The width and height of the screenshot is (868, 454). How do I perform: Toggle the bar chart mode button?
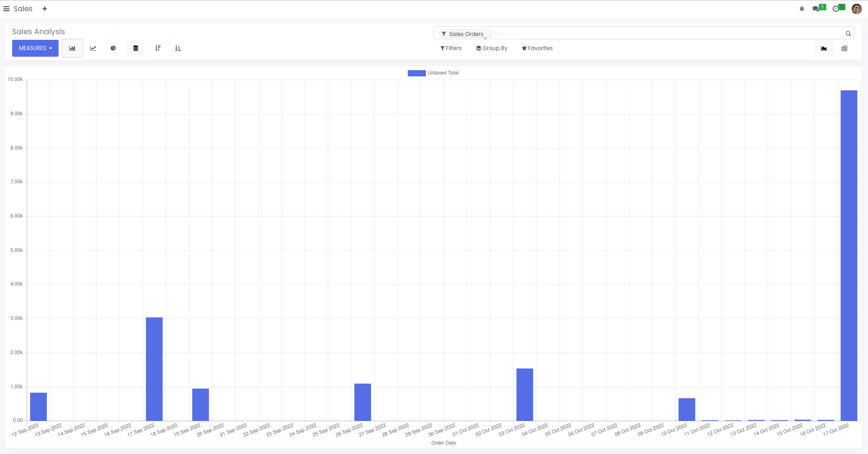click(x=73, y=48)
